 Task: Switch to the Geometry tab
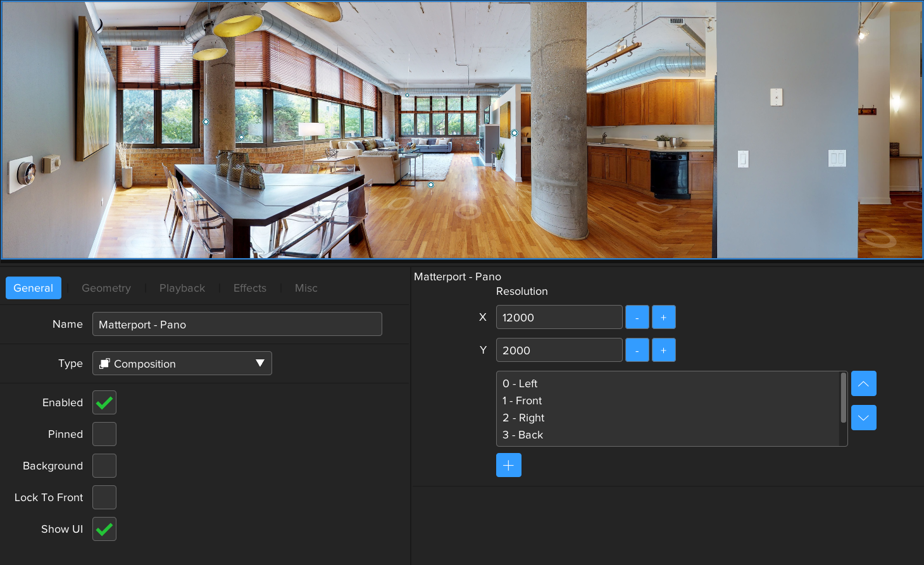[106, 288]
